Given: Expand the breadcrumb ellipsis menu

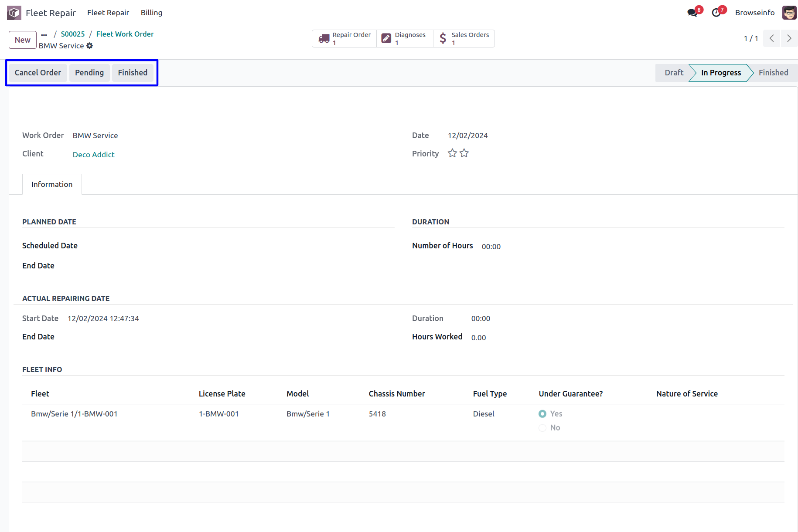Looking at the screenshot, I should (x=44, y=34).
